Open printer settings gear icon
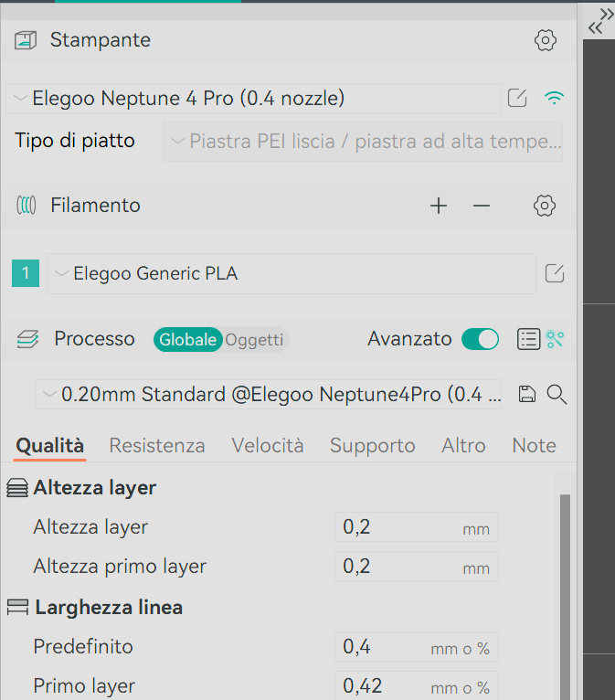Image resolution: width=615 pixels, height=700 pixels. click(x=545, y=40)
